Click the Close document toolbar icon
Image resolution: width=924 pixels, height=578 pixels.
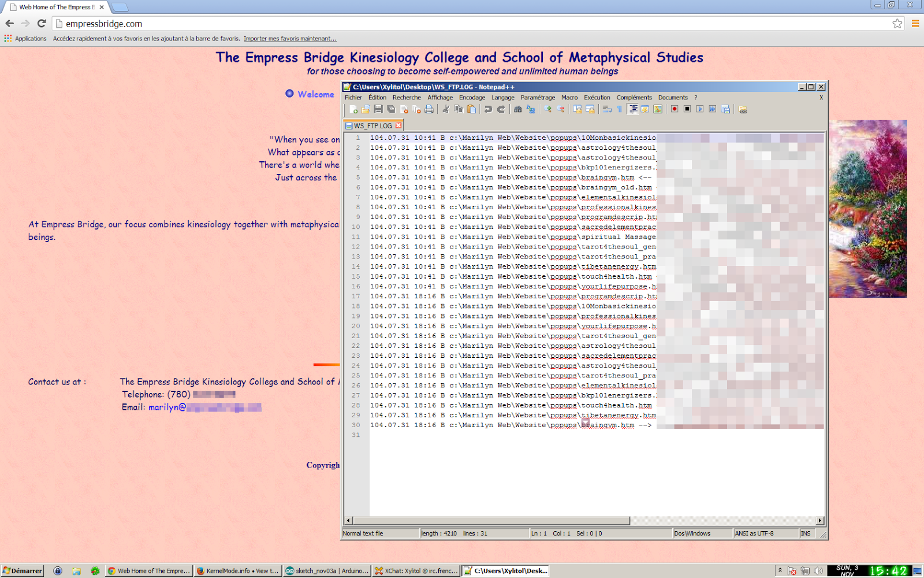pos(404,109)
